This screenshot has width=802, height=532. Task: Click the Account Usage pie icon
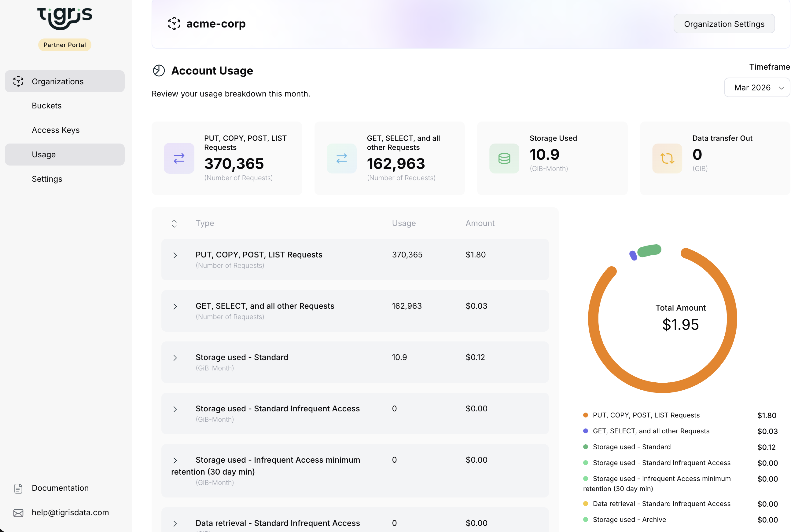point(159,71)
